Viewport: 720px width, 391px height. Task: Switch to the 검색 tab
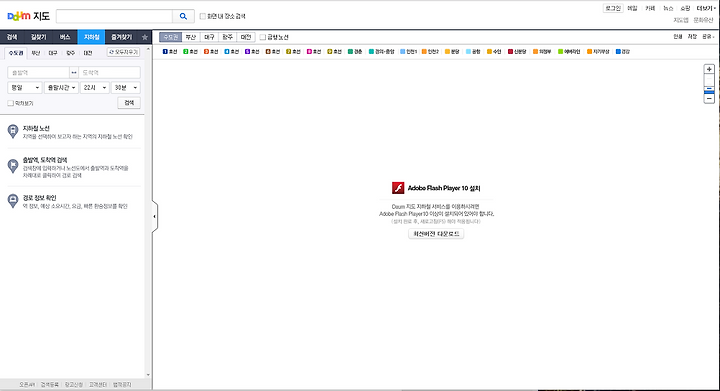click(12, 37)
